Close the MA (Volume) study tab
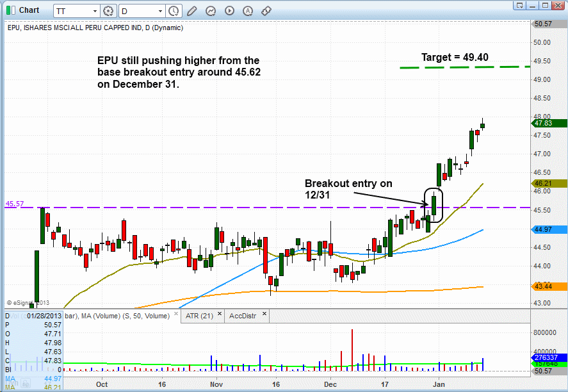This screenshot has height=392, width=568. pos(176,314)
